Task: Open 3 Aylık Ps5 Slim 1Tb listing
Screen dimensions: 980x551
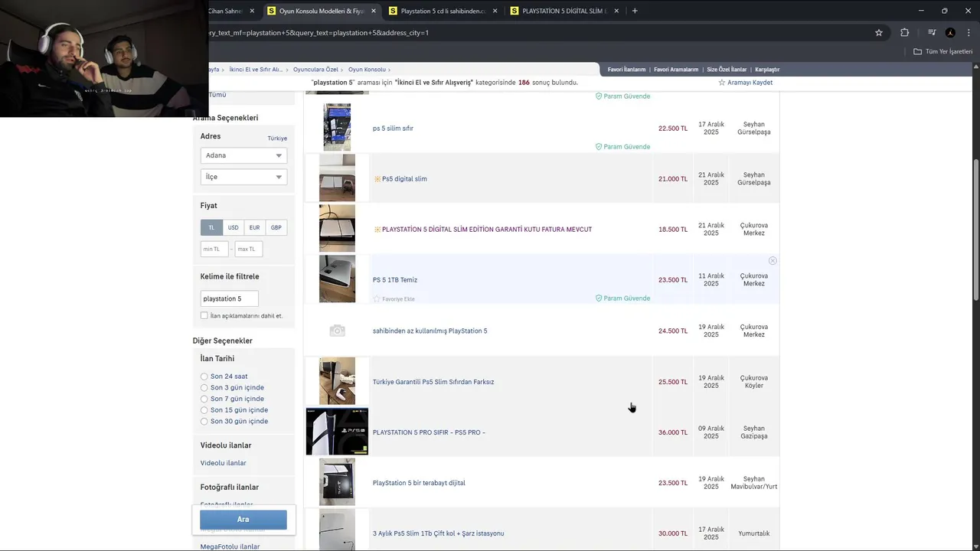Action: 438,533
